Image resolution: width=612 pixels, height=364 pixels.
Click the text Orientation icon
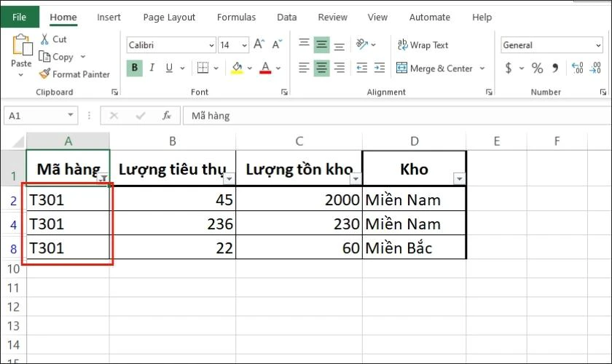coord(362,44)
